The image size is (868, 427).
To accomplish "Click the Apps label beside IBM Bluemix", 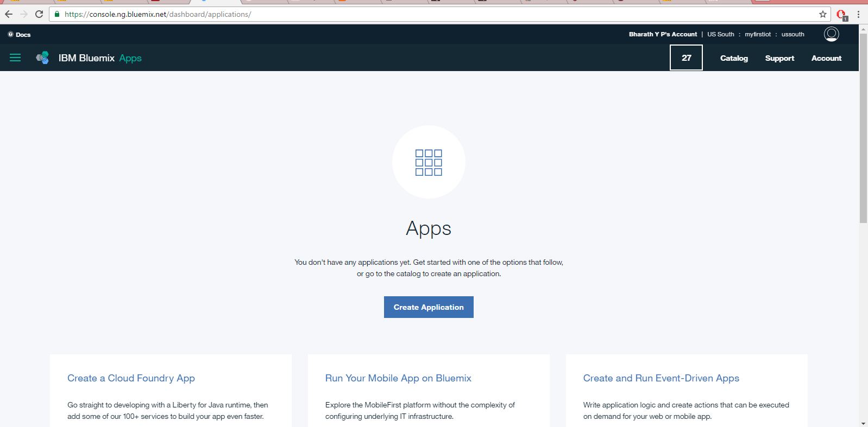I will [130, 59].
